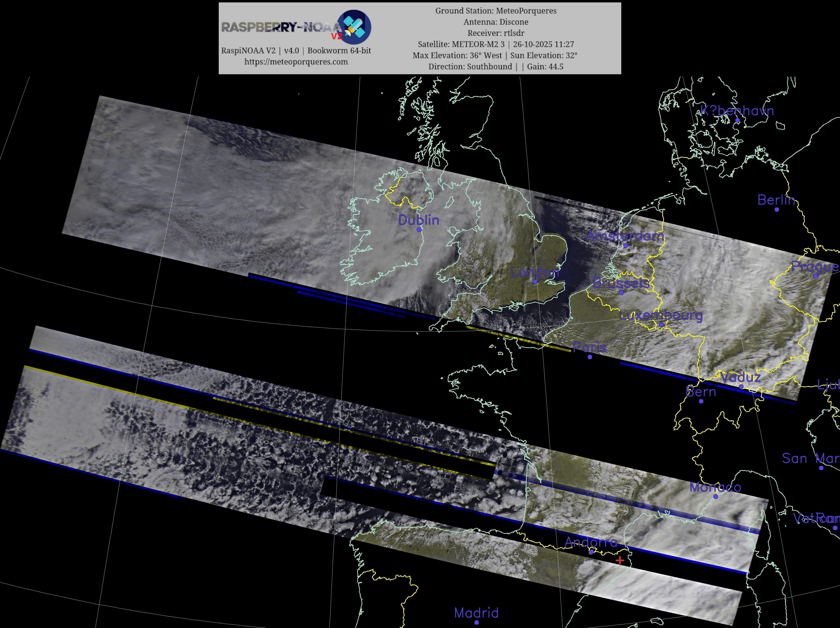This screenshot has height=628, width=840.
Task: Click the Ground Station MeteoPorqueres text
Action: click(496, 11)
